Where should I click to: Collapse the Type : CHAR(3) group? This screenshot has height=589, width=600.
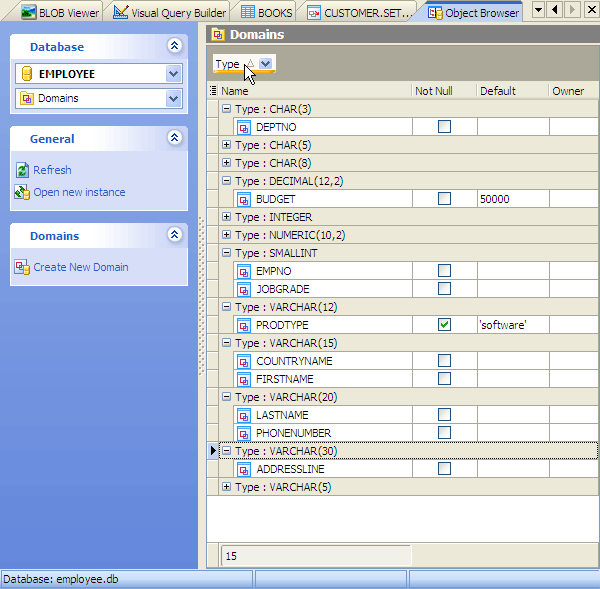[227, 109]
